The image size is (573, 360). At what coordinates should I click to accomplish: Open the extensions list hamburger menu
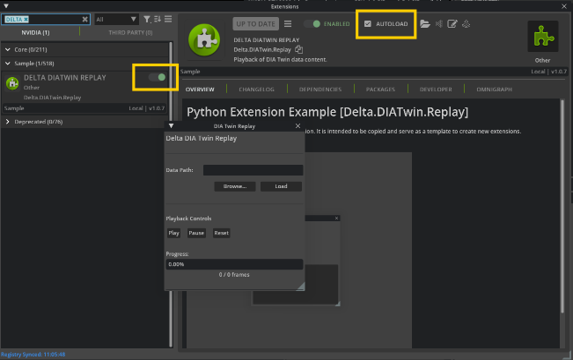click(x=168, y=19)
